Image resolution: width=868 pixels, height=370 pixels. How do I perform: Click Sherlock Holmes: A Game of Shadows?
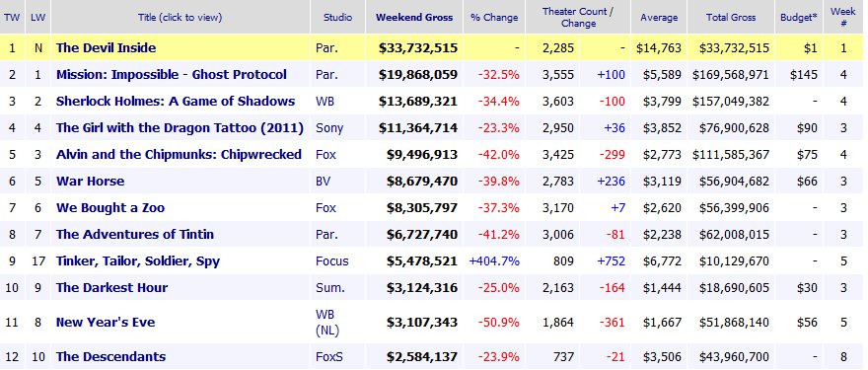coord(175,102)
